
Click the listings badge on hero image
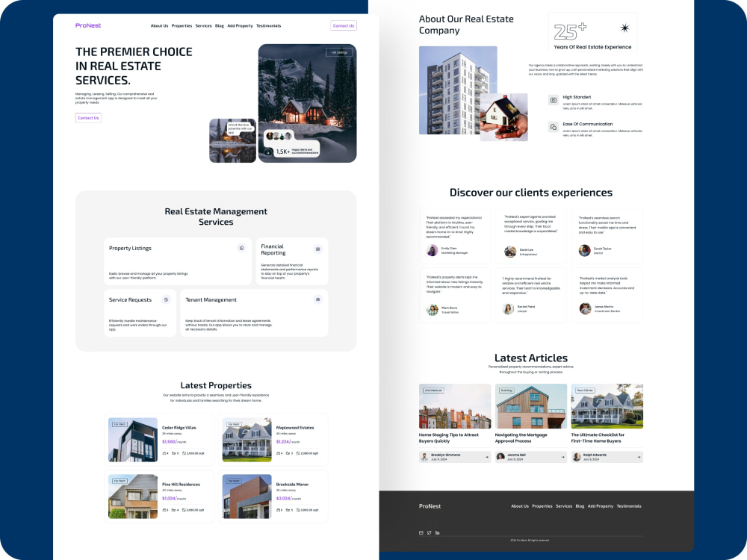click(x=338, y=52)
